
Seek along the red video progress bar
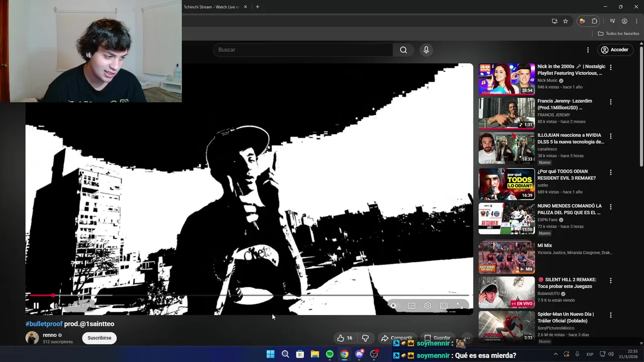pos(249,295)
